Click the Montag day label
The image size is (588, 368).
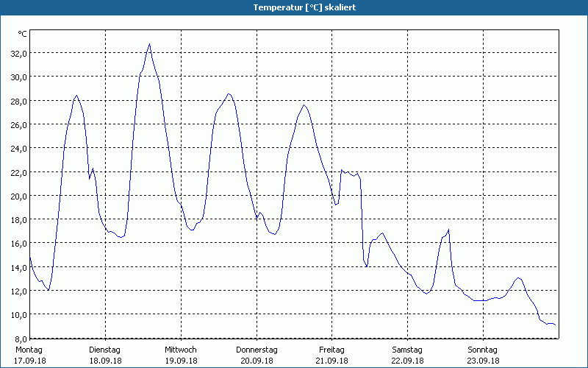(29, 350)
